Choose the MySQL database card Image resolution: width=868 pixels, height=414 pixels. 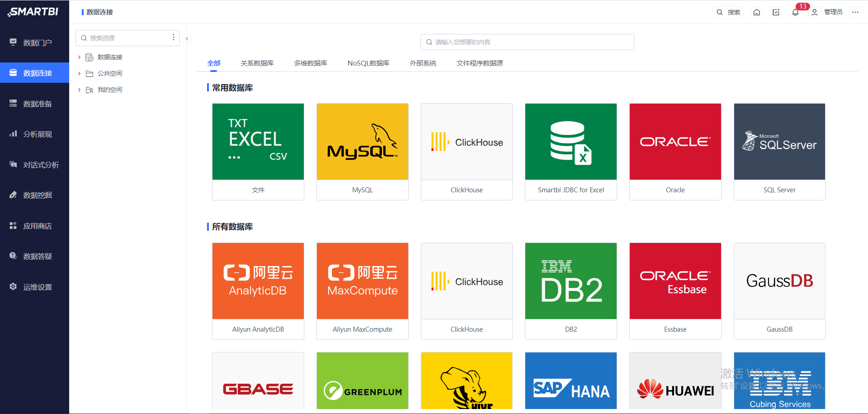(363, 152)
